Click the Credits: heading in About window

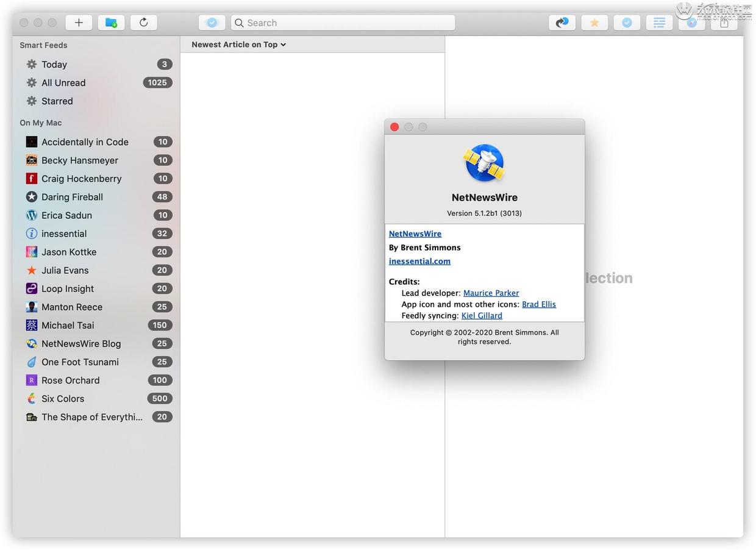coord(404,282)
